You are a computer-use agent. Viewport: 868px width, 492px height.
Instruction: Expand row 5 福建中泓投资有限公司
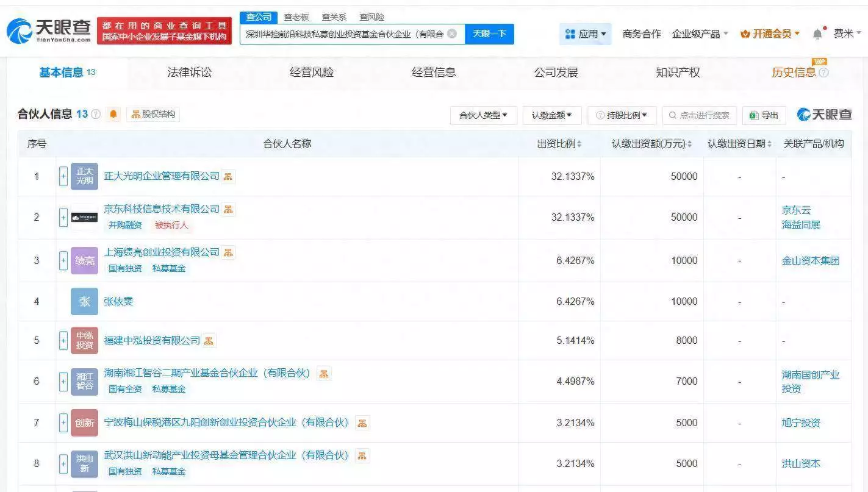[x=63, y=340]
